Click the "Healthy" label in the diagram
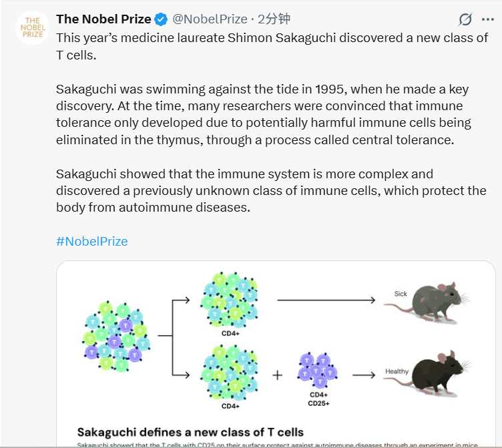The width and height of the screenshot is (502, 448). pyautogui.click(x=397, y=371)
